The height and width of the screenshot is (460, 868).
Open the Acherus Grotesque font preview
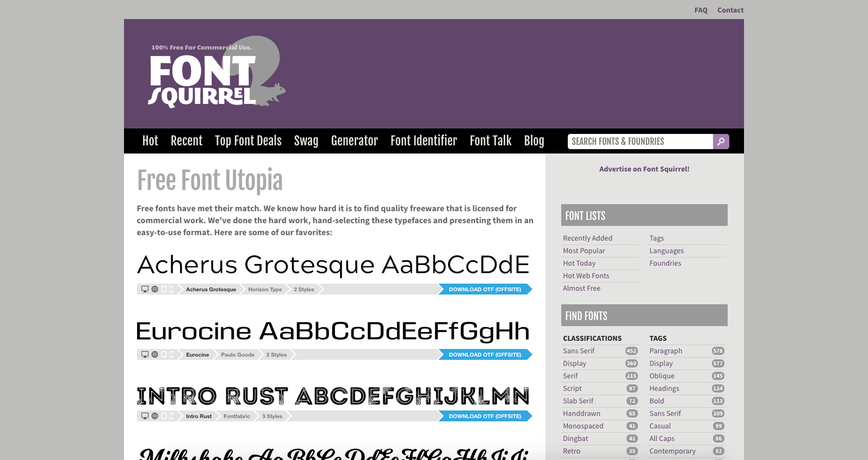(x=333, y=265)
